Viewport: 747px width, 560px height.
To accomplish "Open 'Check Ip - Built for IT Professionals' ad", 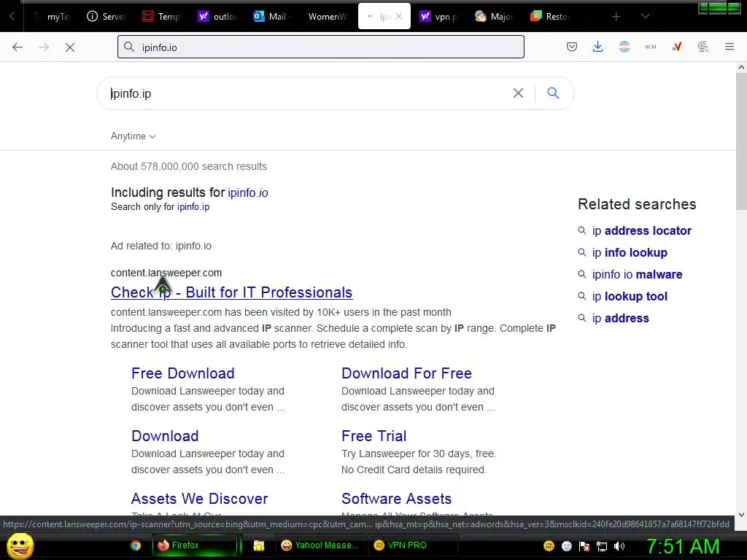I will pyautogui.click(x=231, y=292).
